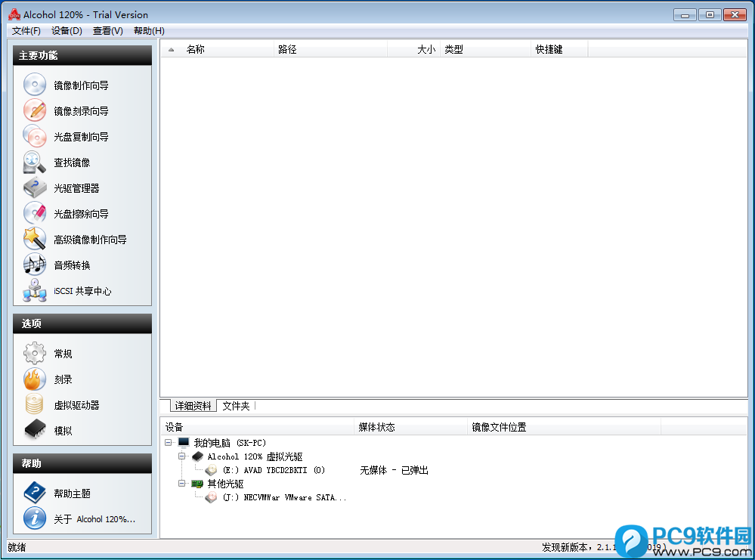Collapse the 我的电脑 (SK-PC) tree node
755x560 pixels.
(168, 442)
